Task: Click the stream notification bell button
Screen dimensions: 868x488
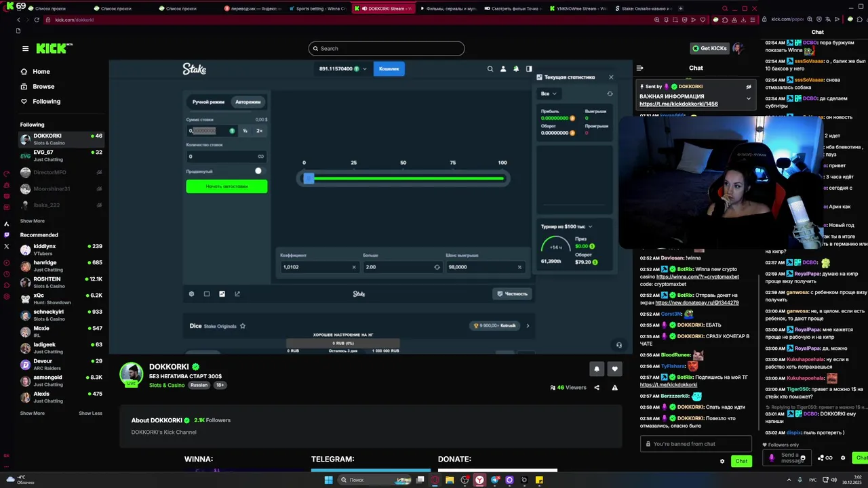Action: click(597, 369)
